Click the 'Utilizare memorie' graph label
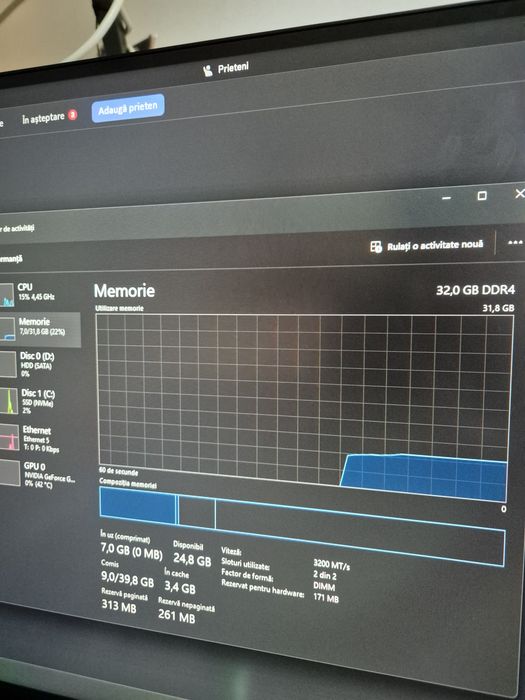525x700 pixels. (119, 308)
